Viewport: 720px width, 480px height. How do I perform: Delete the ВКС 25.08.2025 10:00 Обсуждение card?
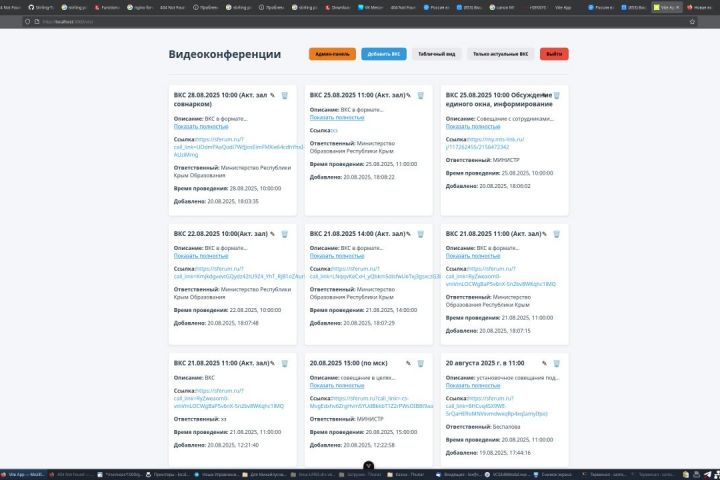[557, 96]
